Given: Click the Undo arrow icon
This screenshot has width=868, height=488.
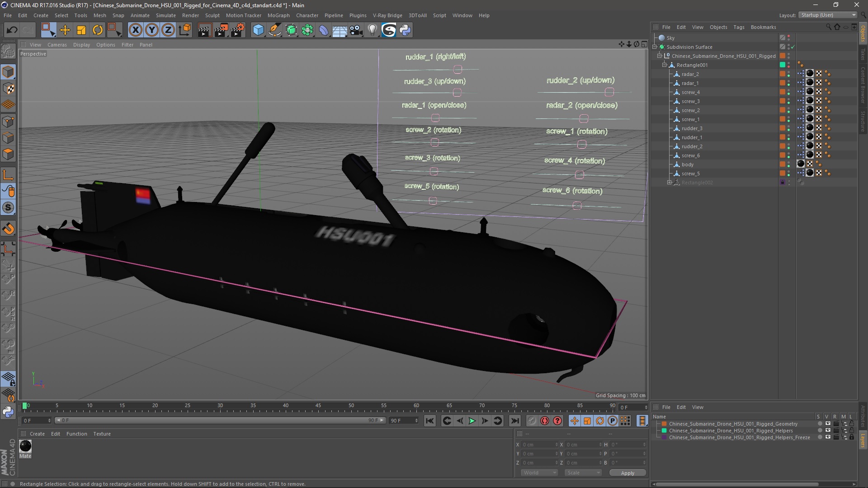Looking at the screenshot, I should [x=12, y=30].
